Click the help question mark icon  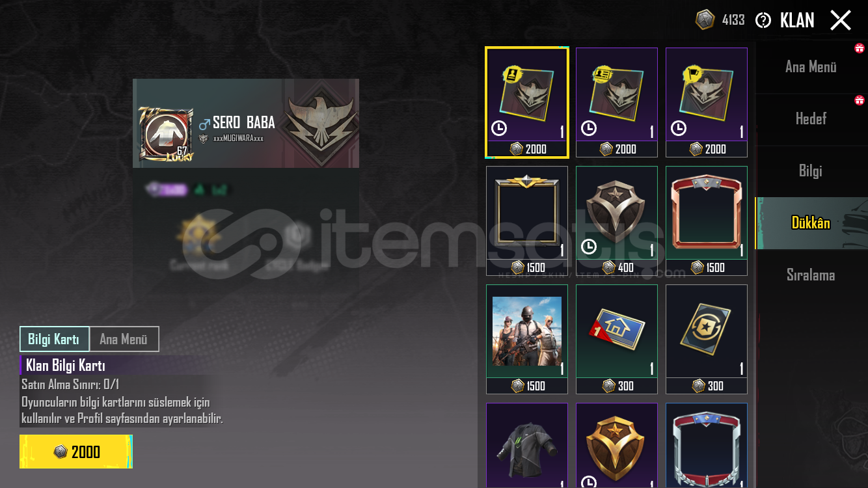click(763, 20)
